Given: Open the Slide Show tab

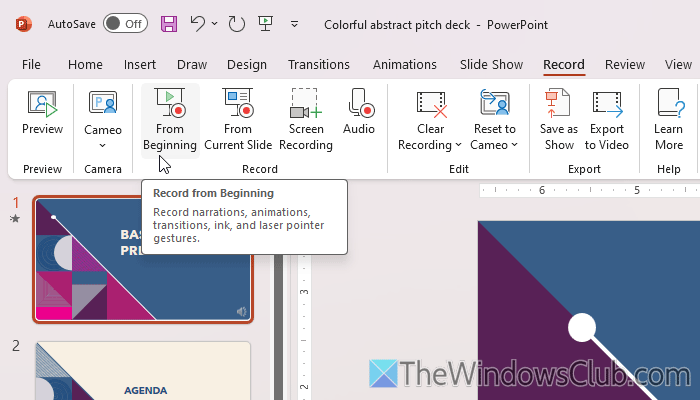Looking at the screenshot, I should tap(491, 65).
